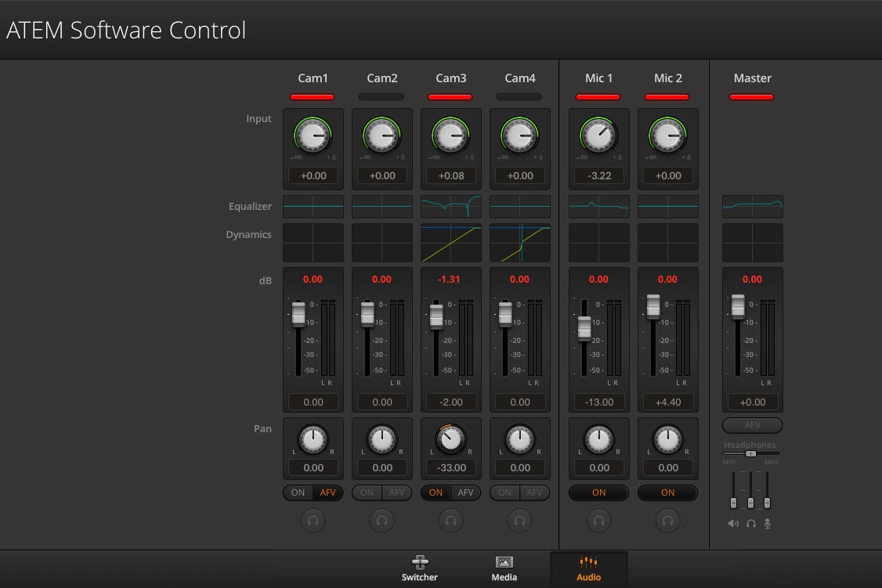Toggle the Mic 1 ON button
The image size is (882, 588).
pyautogui.click(x=598, y=492)
